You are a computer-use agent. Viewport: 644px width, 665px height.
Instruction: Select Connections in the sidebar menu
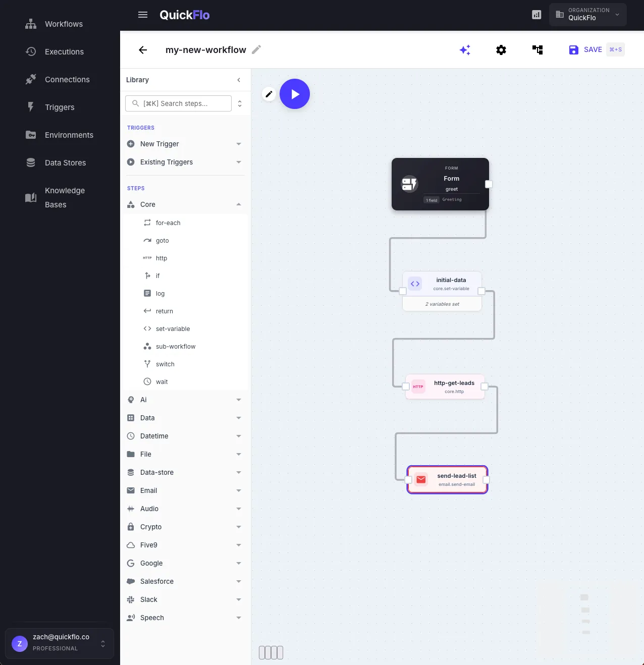[67, 79]
